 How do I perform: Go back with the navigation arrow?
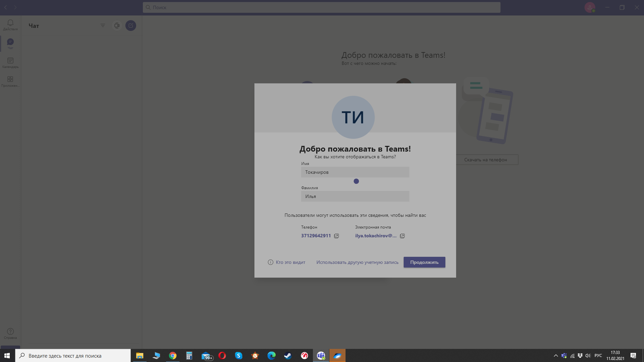coord(6,7)
